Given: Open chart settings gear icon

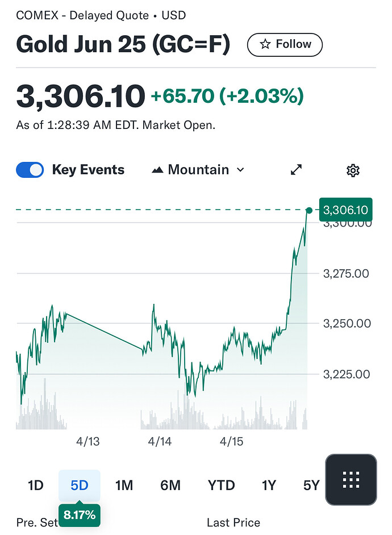Looking at the screenshot, I should tap(353, 170).
